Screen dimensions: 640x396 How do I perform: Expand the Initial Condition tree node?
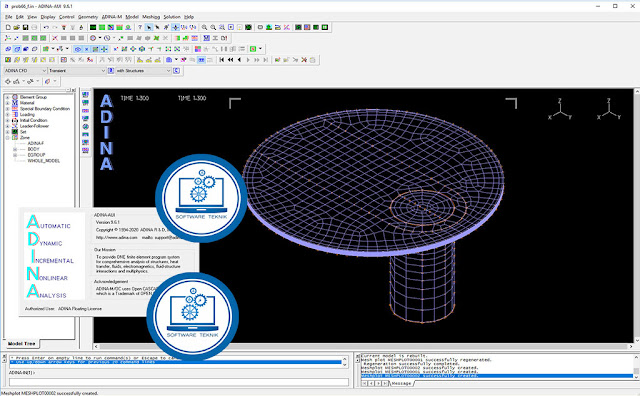click(x=7, y=120)
